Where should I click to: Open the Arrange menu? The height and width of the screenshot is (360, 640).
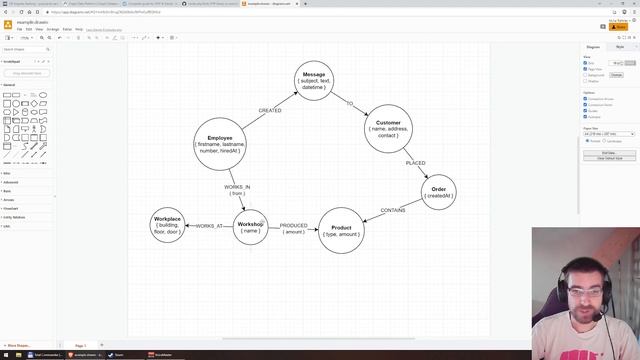click(53, 29)
